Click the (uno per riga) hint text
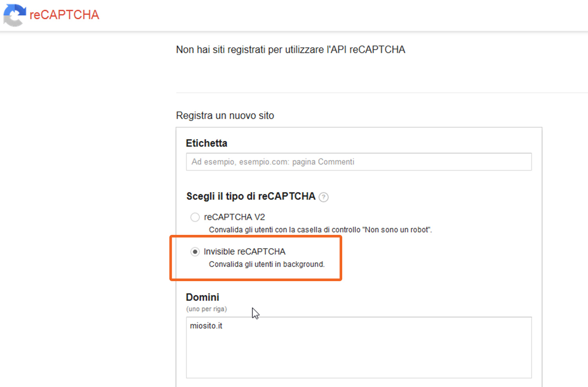This screenshot has width=588, height=387. (x=207, y=309)
